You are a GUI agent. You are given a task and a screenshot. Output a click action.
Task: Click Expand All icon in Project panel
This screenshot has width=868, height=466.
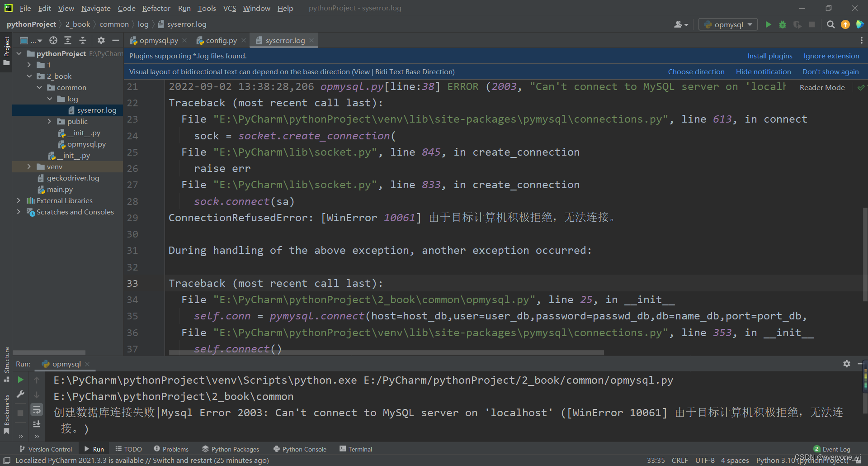[x=68, y=40]
